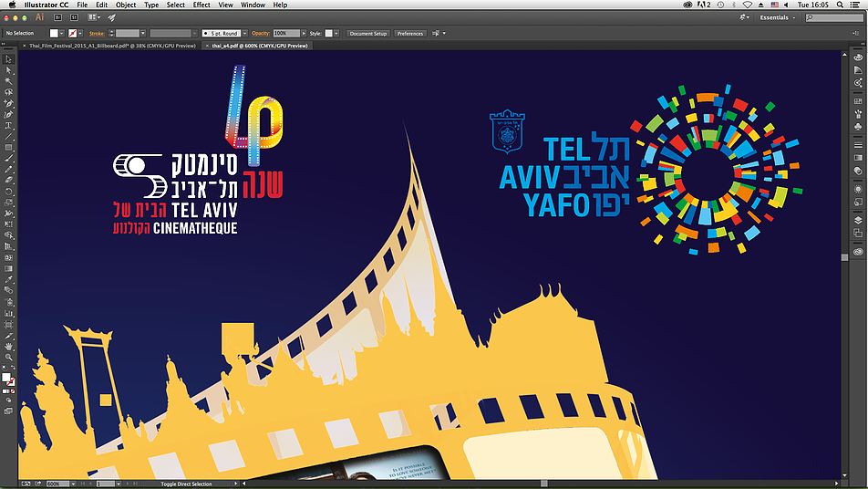The image size is (868, 489).
Task: Switch to Thai_Film_Festival_2015_A1_Billboard.pdf tab
Action: tap(112, 46)
